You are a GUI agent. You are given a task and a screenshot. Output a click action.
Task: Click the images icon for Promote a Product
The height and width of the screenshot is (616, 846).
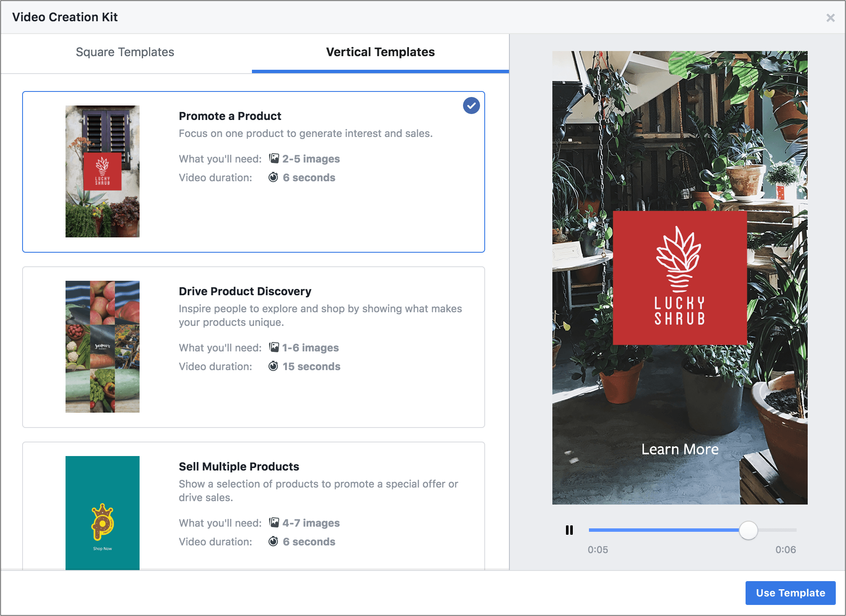click(x=274, y=159)
